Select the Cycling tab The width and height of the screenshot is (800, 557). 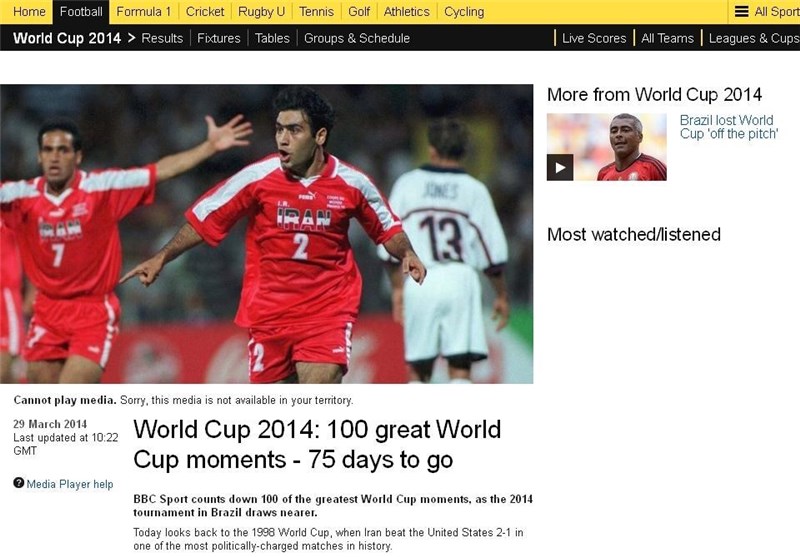click(x=463, y=12)
